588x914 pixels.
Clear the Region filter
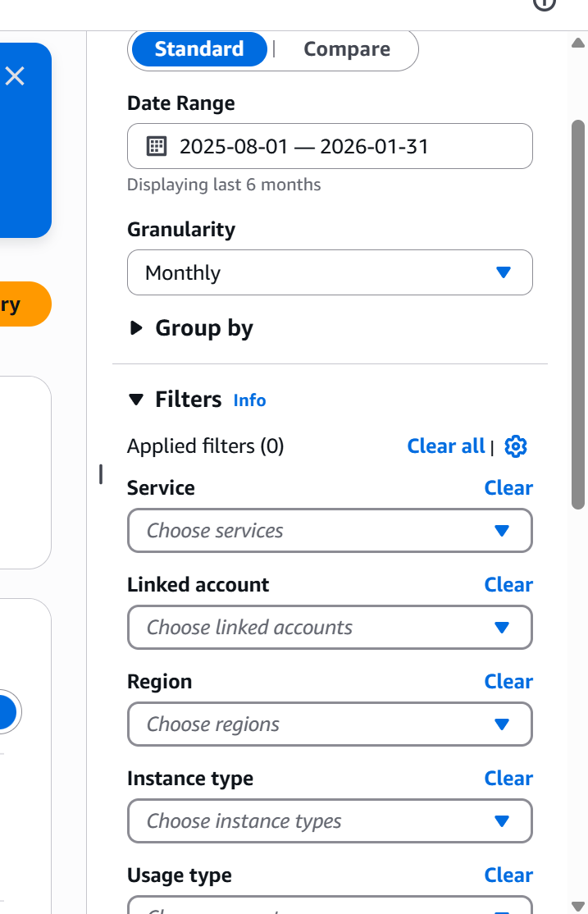click(508, 681)
